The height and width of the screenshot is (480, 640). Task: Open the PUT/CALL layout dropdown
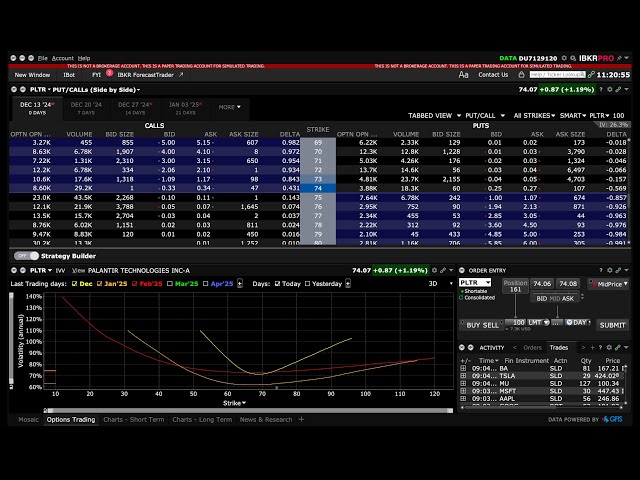coord(485,116)
